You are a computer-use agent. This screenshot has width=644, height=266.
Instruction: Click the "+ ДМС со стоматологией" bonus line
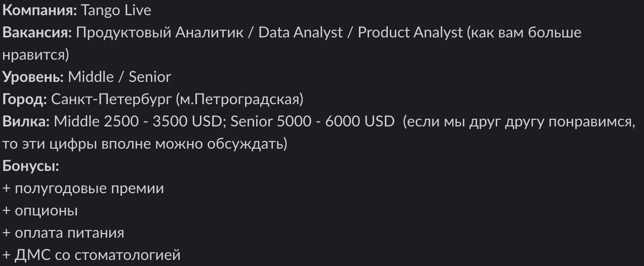tap(92, 255)
